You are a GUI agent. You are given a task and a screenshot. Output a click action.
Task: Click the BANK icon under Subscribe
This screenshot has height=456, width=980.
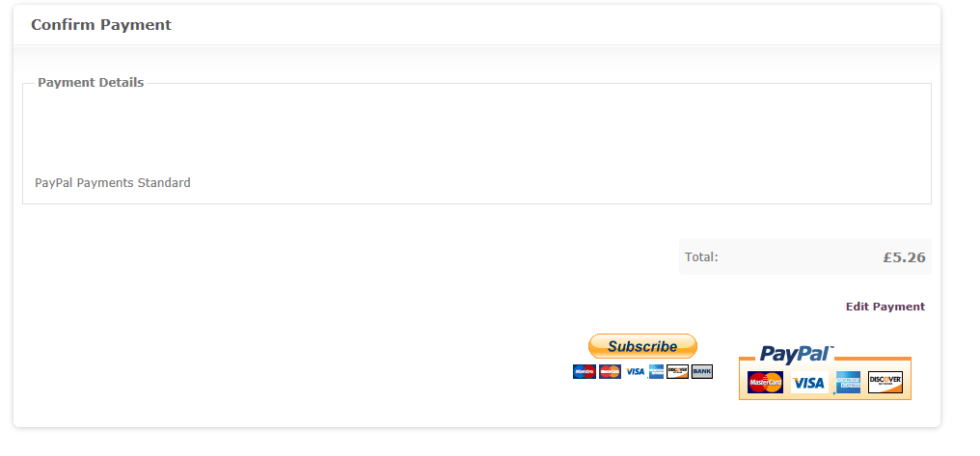(x=702, y=372)
